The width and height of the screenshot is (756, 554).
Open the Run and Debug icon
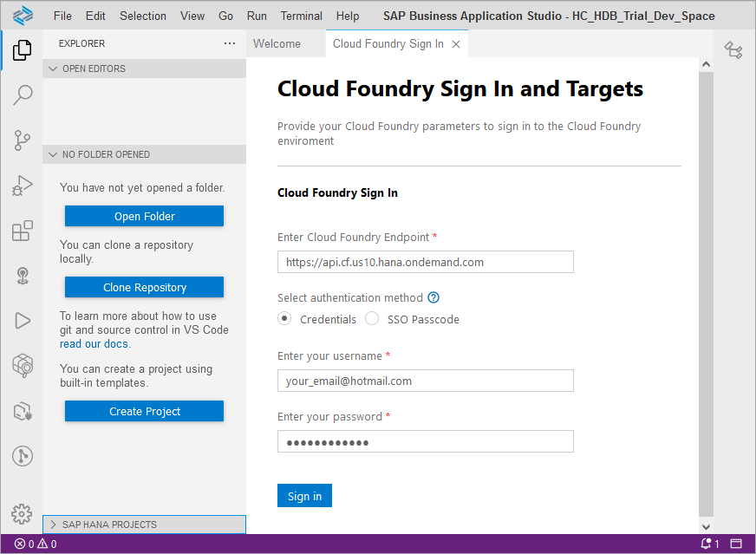click(23, 186)
